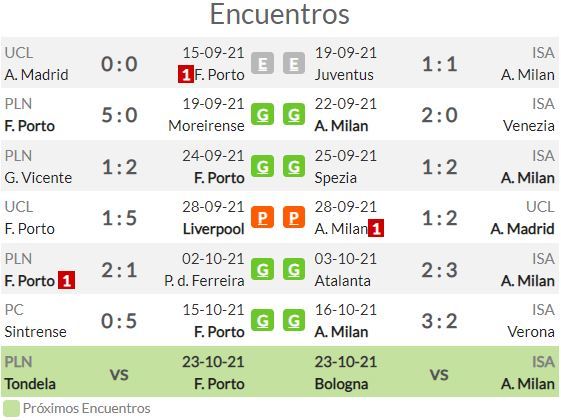Click the orange P badge next to Liverpool
This screenshot has height=420, width=561.
point(262,217)
